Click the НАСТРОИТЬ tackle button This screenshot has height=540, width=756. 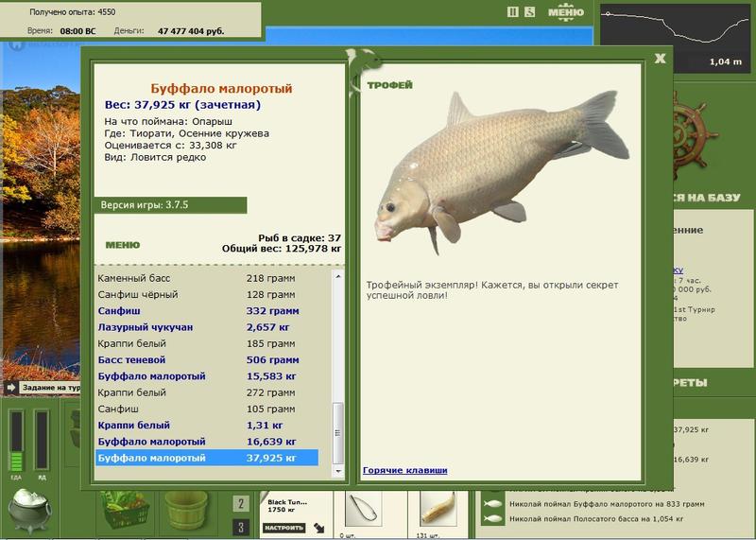[x=284, y=528]
